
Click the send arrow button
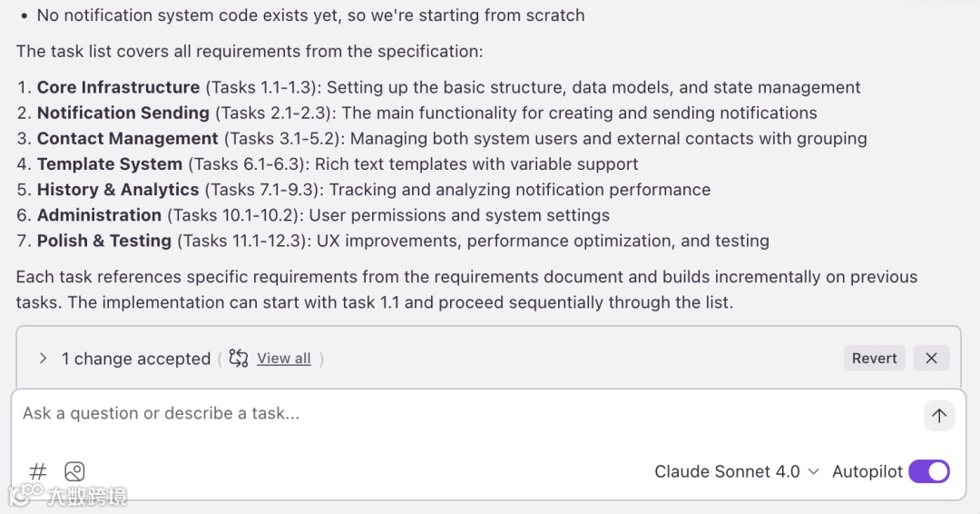(939, 416)
